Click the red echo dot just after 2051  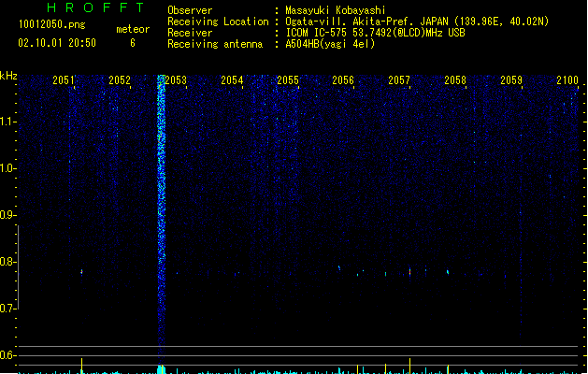coord(81,272)
